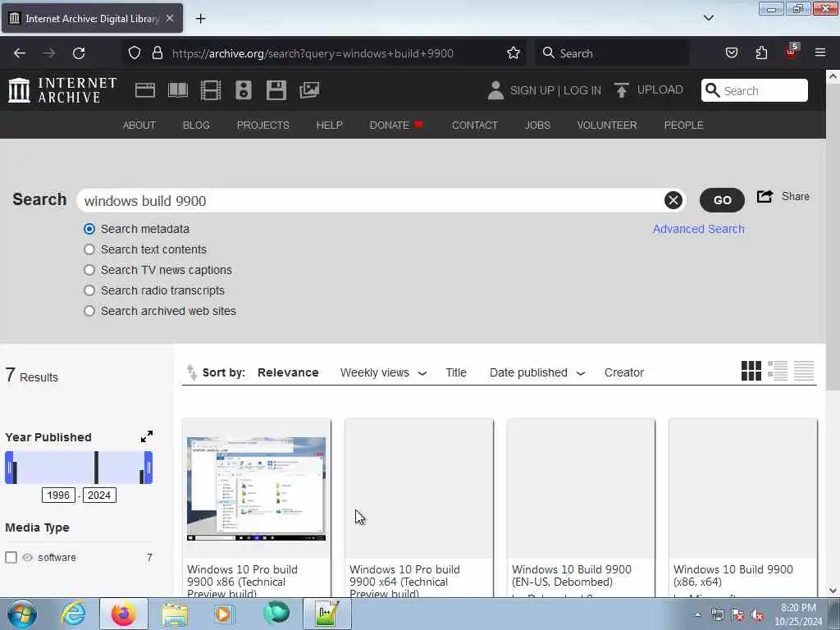Click the left year range slider handle
The width and height of the screenshot is (840, 630).
click(9, 467)
